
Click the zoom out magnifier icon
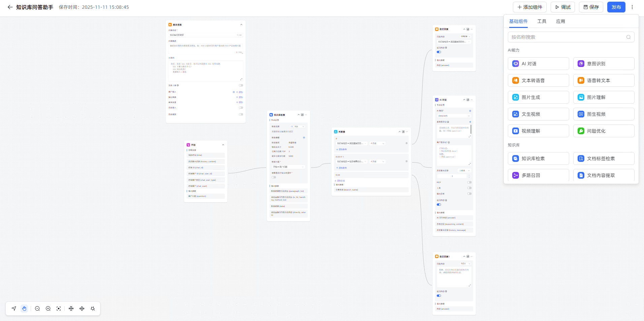(37, 309)
